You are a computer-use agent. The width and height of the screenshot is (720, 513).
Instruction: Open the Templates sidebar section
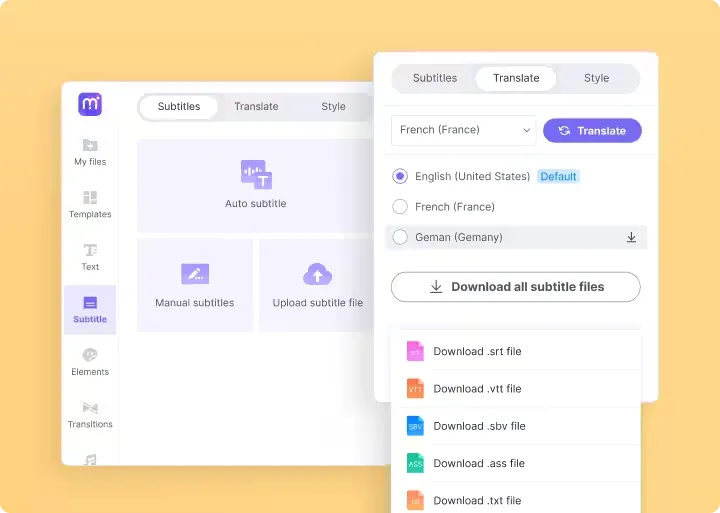(x=90, y=205)
